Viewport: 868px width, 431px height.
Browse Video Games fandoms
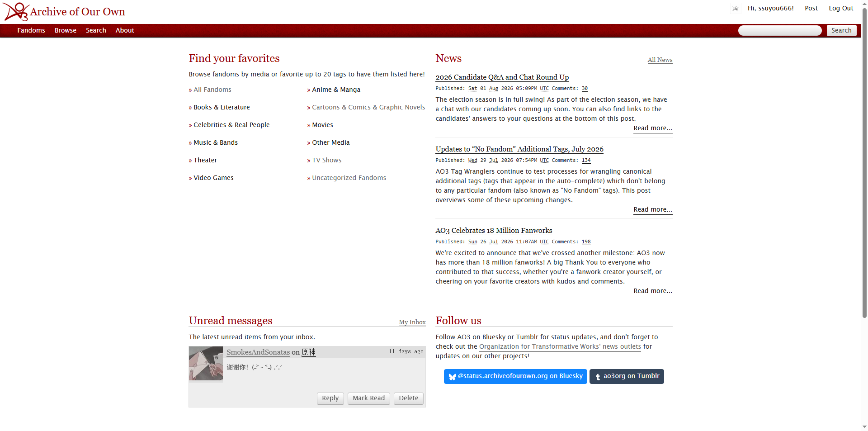pyautogui.click(x=213, y=178)
